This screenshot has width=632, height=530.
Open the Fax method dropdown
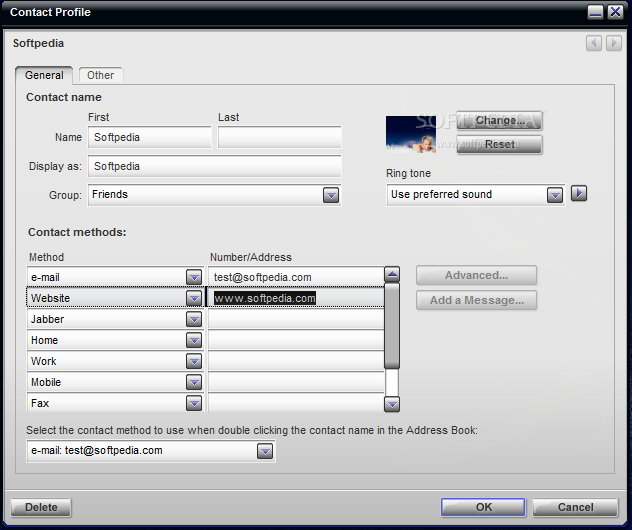(194, 403)
